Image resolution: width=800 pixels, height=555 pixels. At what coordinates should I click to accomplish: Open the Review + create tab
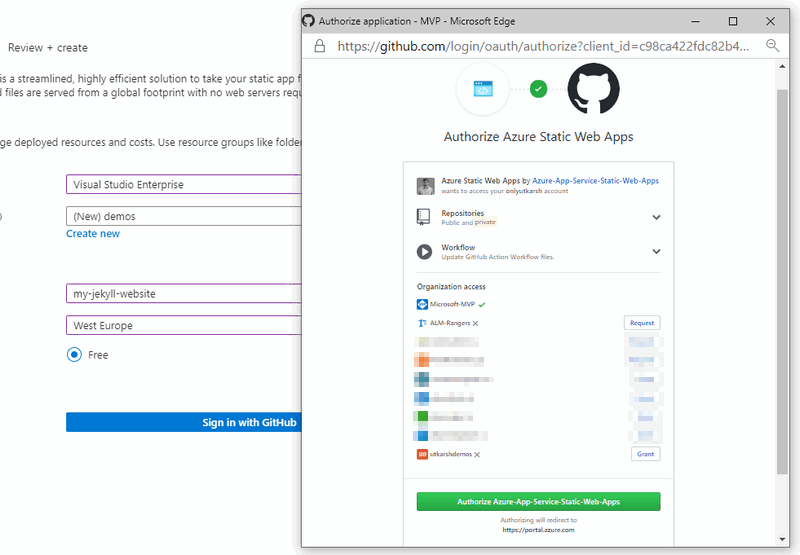point(47,47)
